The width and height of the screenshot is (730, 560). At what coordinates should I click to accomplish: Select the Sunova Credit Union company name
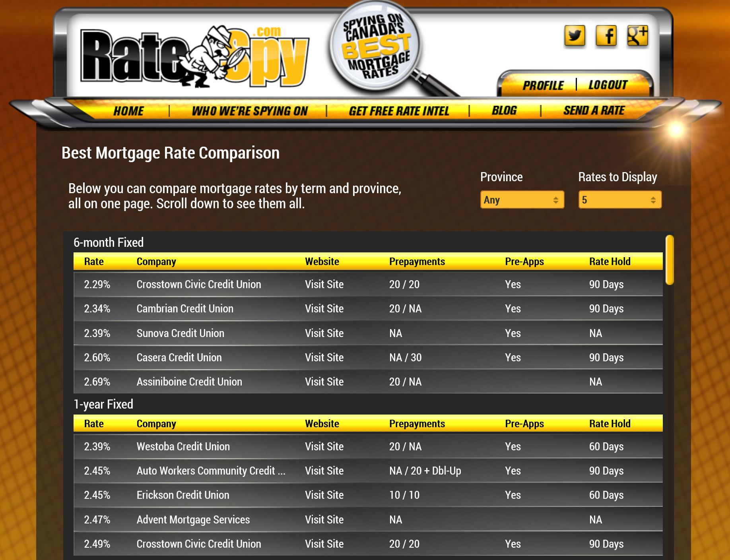click(x=181, y=333)
